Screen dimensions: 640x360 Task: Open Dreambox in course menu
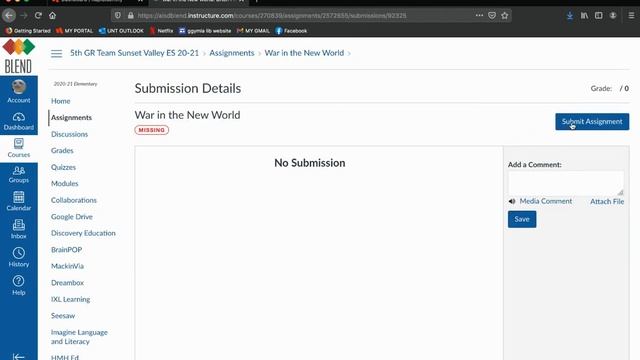[67, 283]
